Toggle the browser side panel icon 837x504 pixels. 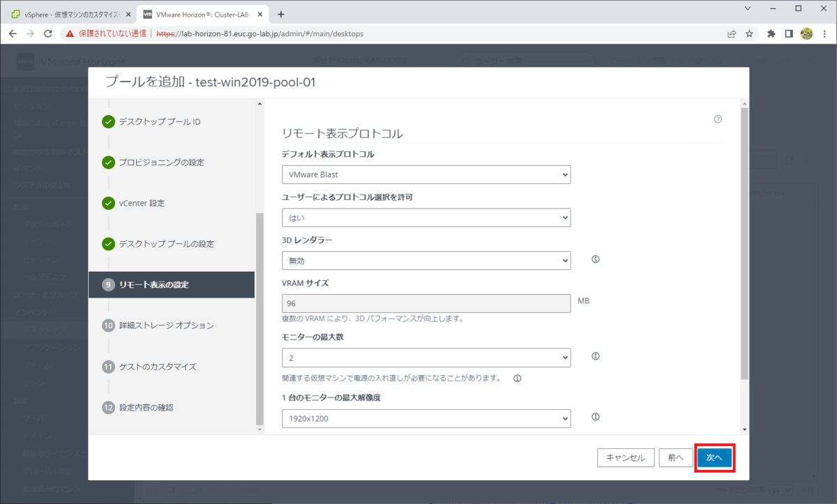(x=789, y=33)
